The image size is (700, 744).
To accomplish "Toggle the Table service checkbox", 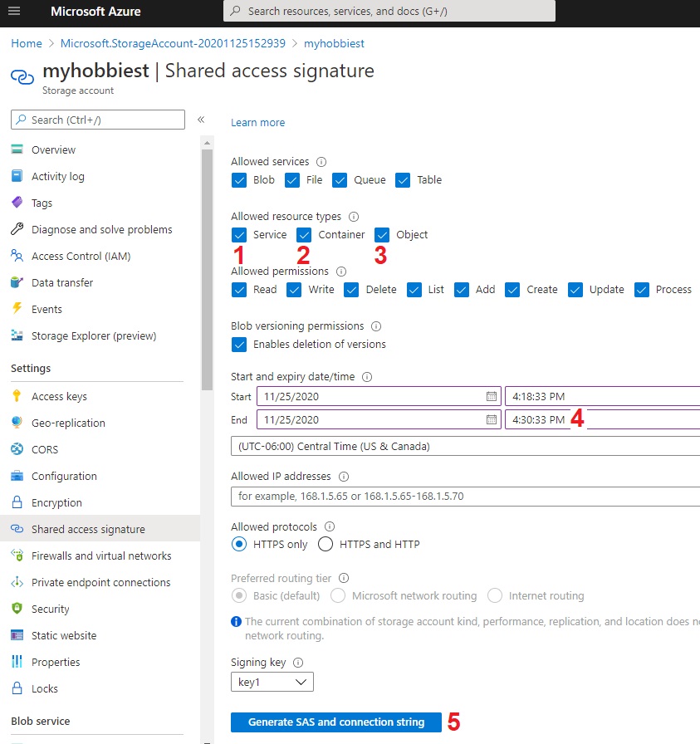I will [403, 180].
